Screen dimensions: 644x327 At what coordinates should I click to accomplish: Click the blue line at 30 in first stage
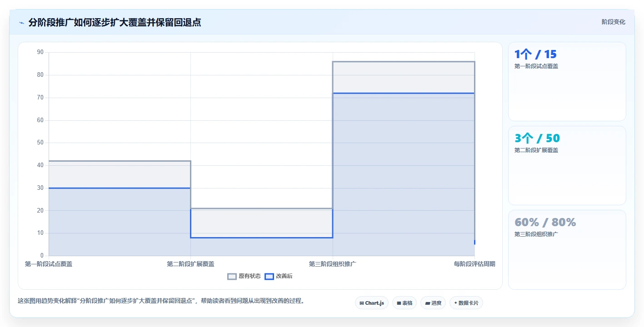(x=120, y=188)
